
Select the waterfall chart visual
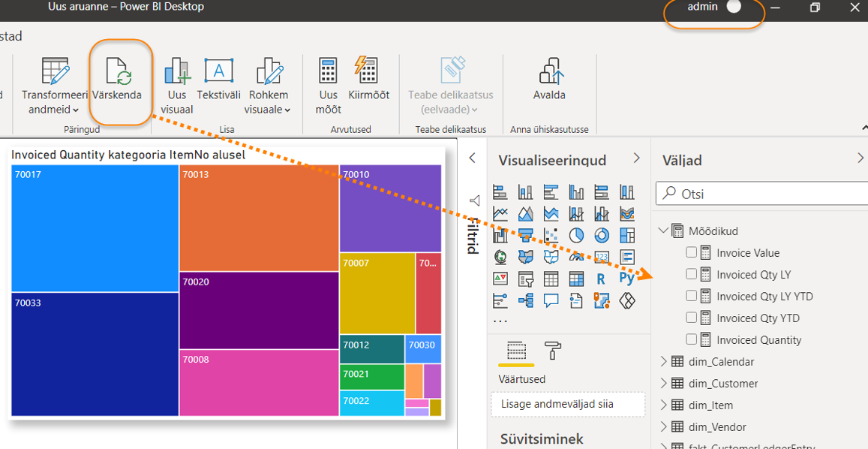point(500,235)
